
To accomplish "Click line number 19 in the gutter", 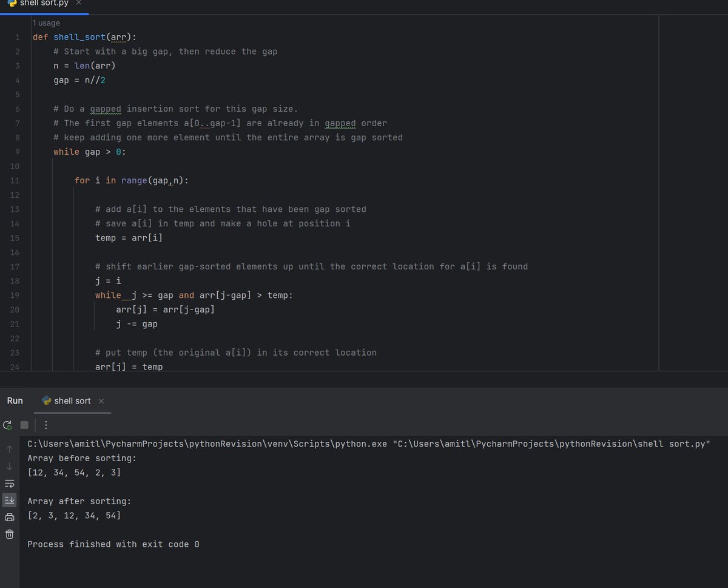I will 15,296.
